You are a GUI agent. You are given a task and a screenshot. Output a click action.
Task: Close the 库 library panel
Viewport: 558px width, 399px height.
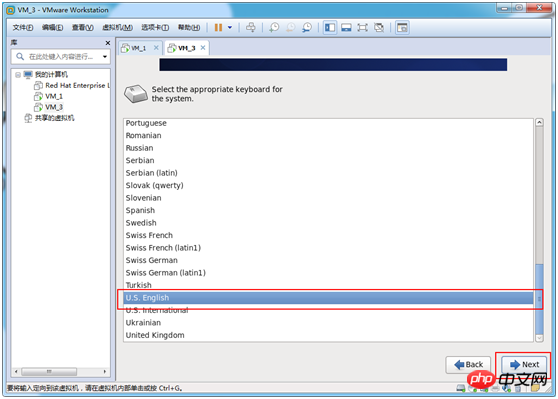point(108,43)
